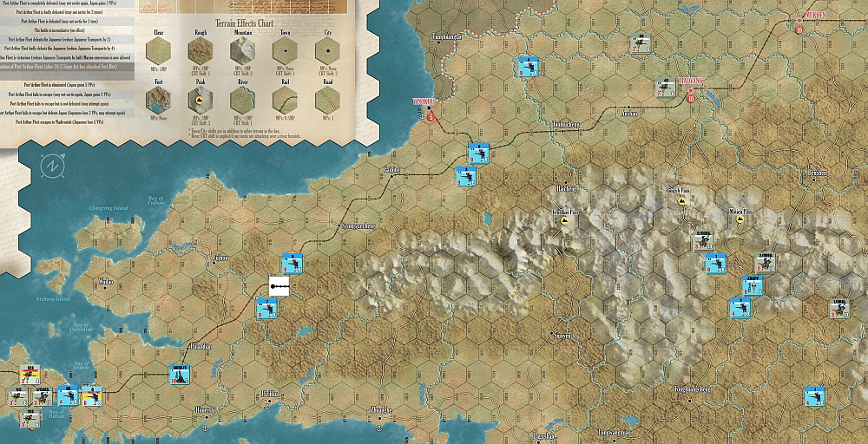
Task: Pick the white rail-end marker counter
Action: coord(279,286)
